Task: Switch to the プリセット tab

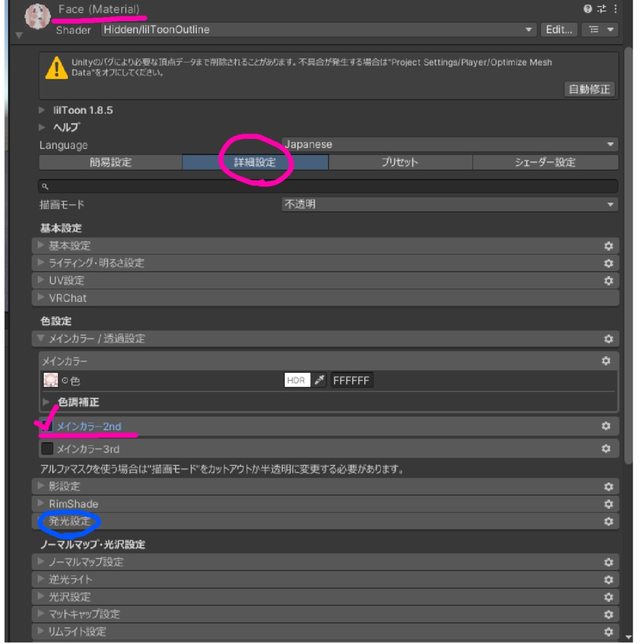Action: (x=400, y=162)
